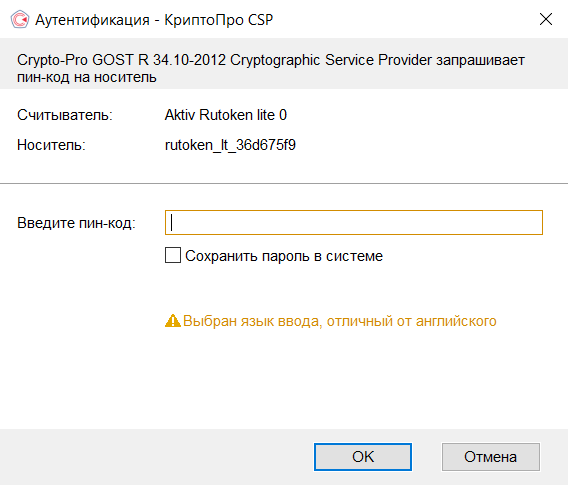
Task: Click the Носитель label
Action: (51, 145)
